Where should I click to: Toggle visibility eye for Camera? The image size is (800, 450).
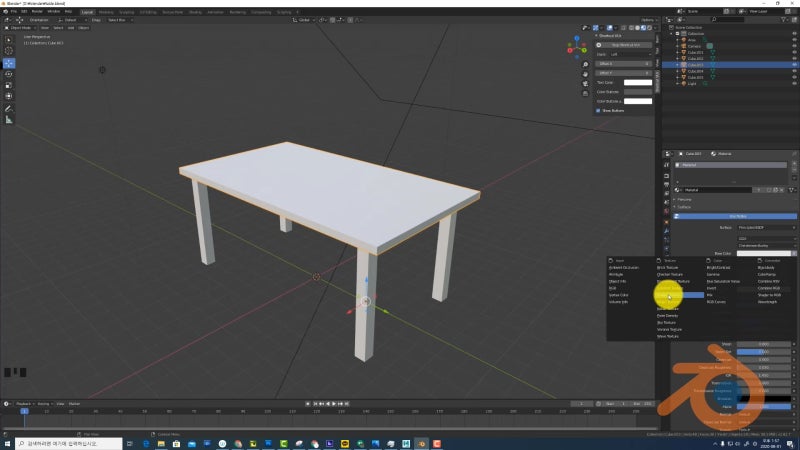point(794,46)
